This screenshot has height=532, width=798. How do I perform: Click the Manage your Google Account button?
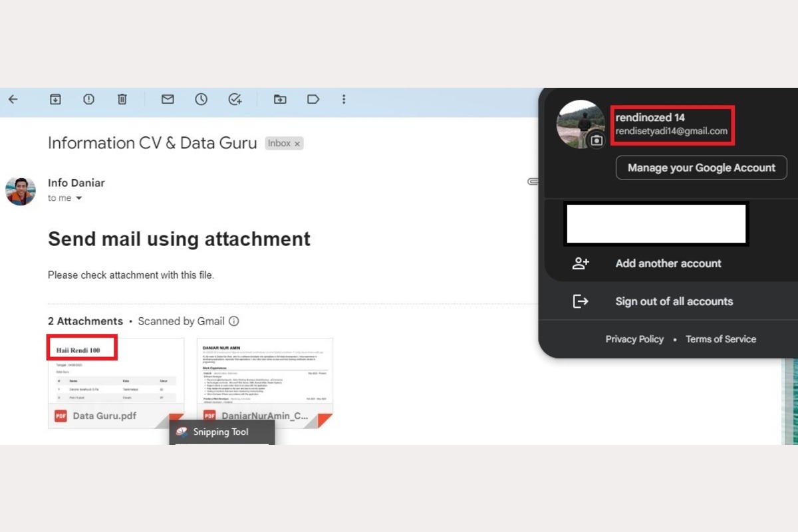[701, 168]
